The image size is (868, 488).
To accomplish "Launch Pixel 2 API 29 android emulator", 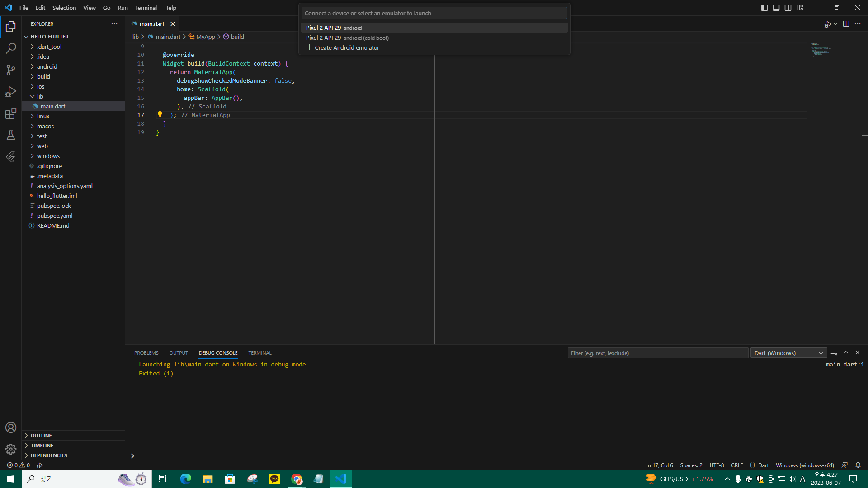I will [x=434, y=28].
